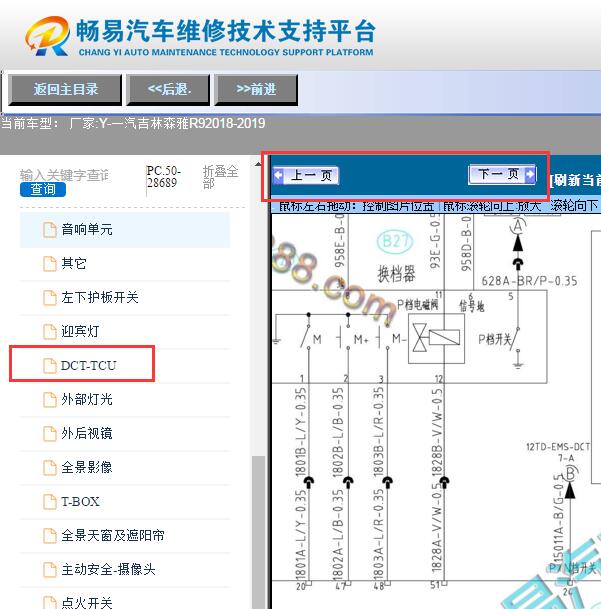Click document icon beside 迎宾灯
The height and width of the screenshot is (609, 601).
click(x=49, y=331)
